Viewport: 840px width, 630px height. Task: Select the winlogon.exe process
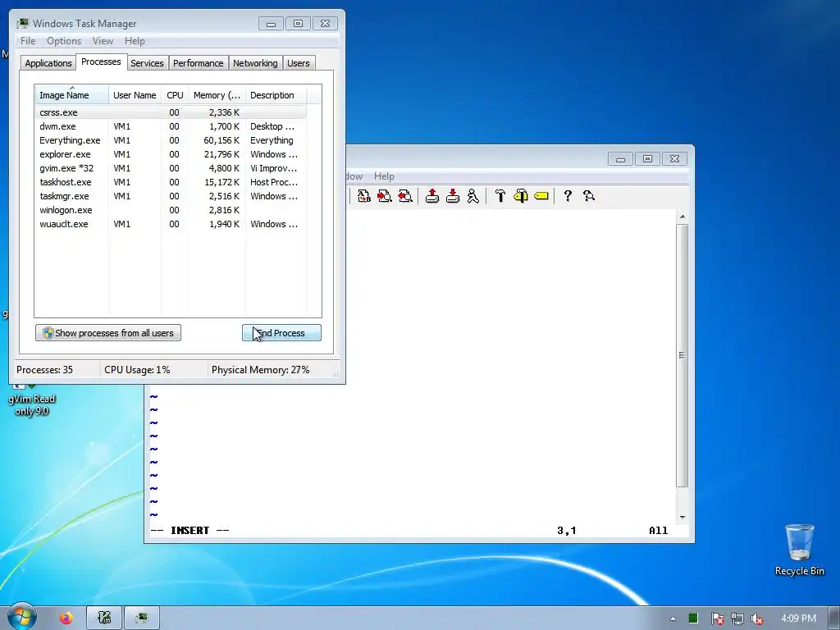coord(171,210)
